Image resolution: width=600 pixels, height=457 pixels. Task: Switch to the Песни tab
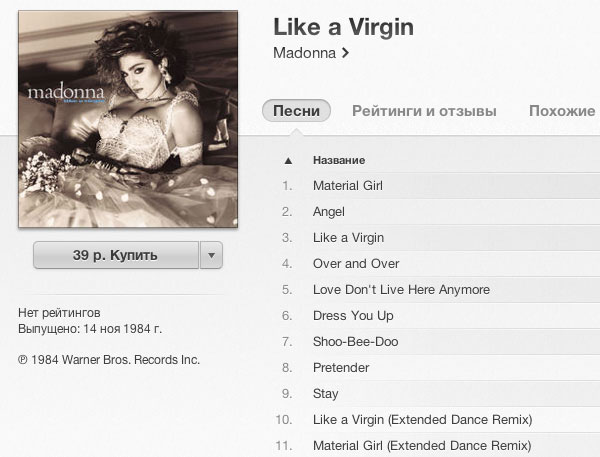tap(296, 111)
